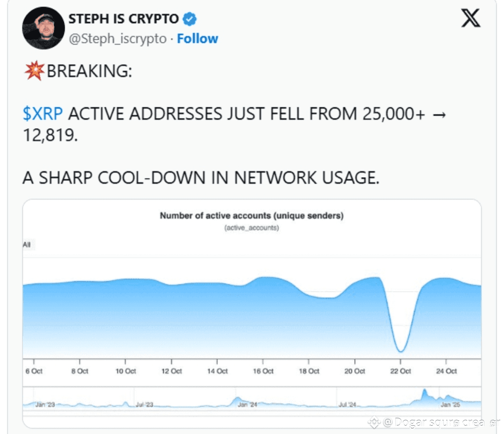Open the STEPH IS CRYPTO profile avatar
Viewport: 504px width, 434px height.
tap(43, 28)
